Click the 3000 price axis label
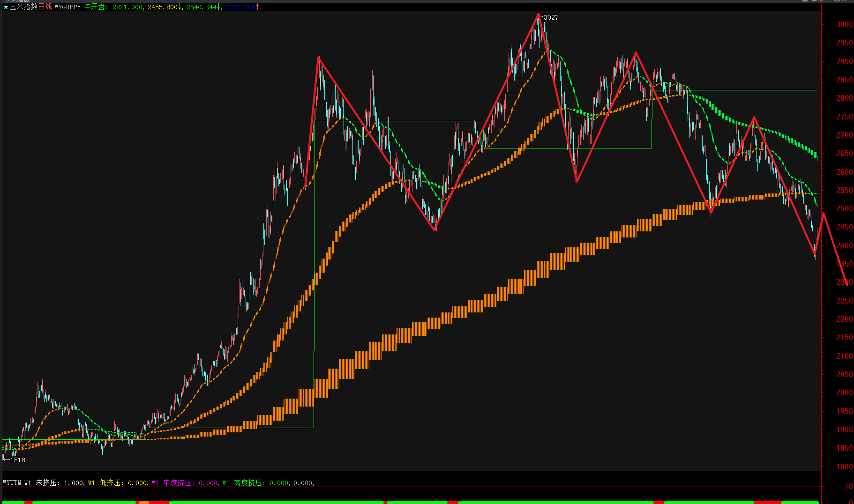 (x=844, y=24)
